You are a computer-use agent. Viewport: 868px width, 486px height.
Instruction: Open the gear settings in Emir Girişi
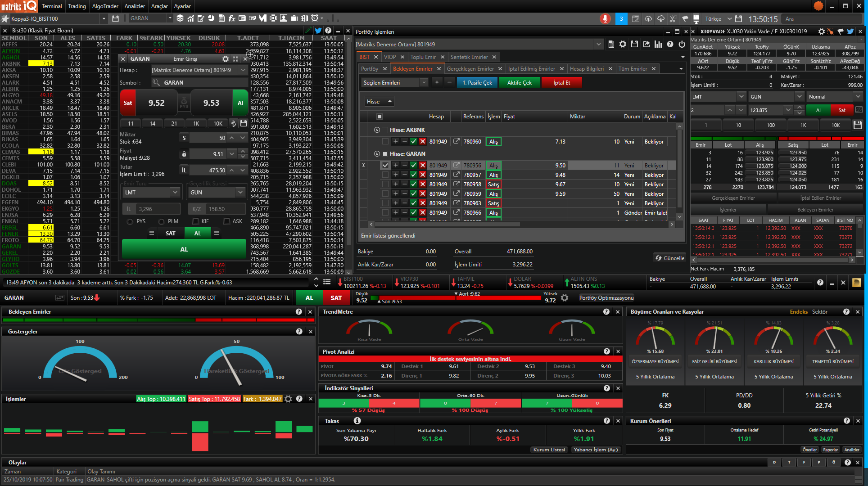pyautogui.click(x=226, y=59)
